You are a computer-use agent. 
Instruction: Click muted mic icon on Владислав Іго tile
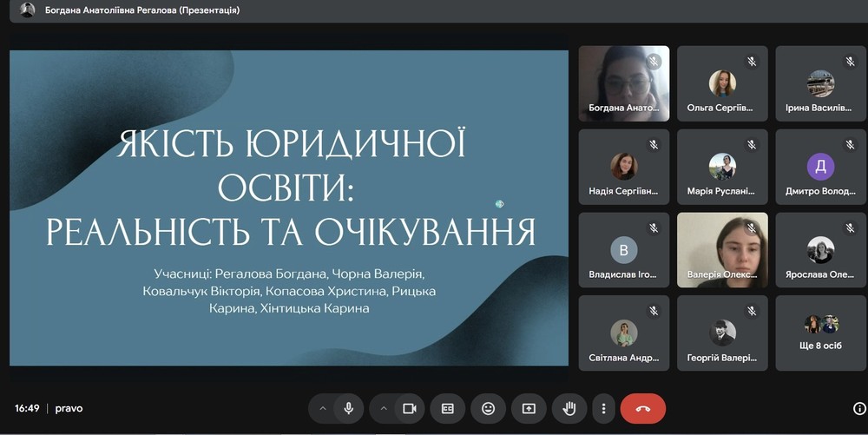654,227
